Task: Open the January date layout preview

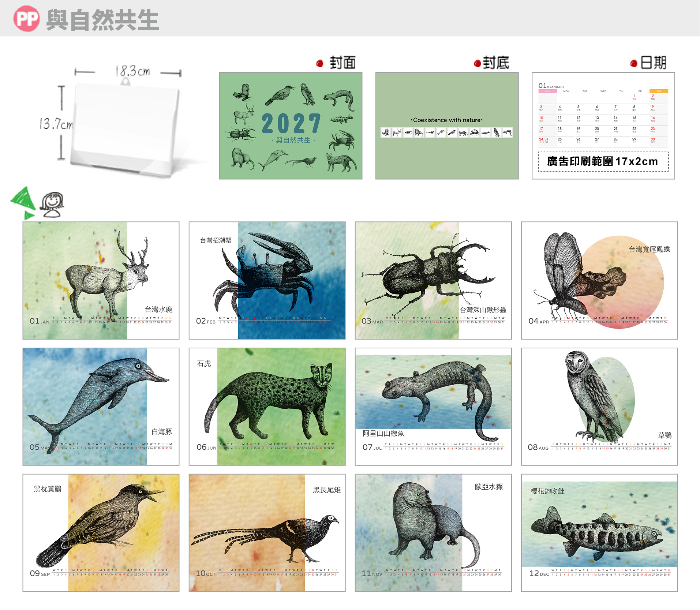Action: click(x=603, y=126)
